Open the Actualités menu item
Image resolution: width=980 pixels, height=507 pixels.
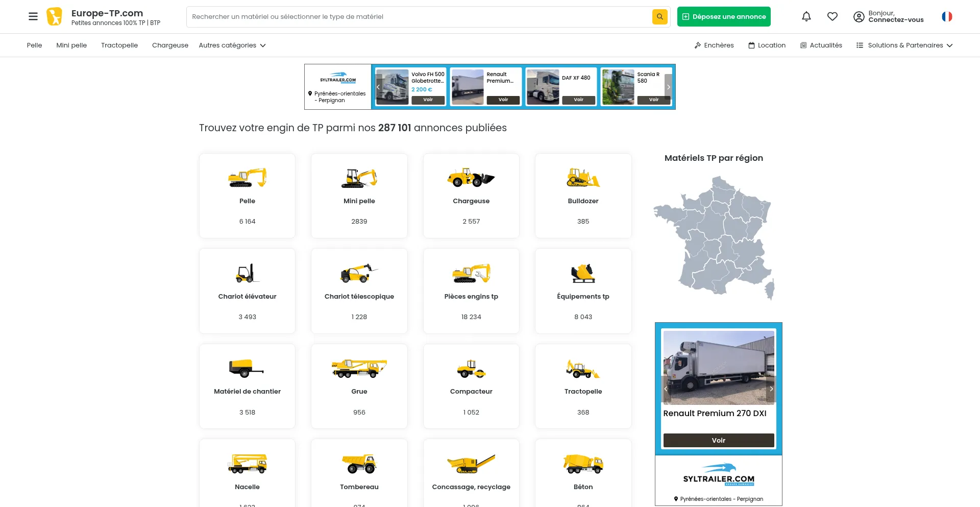point(821,45)
